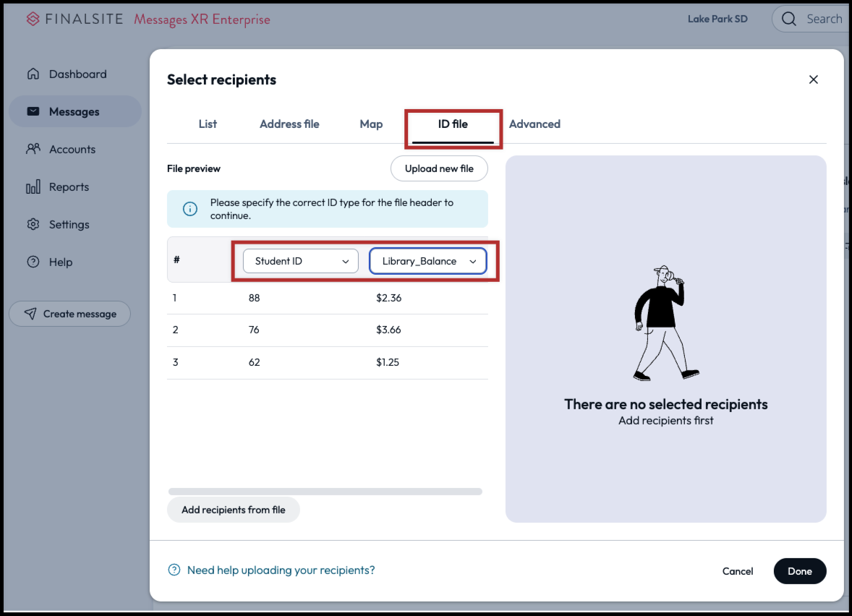The height and width of the screenshot is (616, 852).
Task: Click the Accounts people icon
Action: pyautogui.click(x=33, y=149)
